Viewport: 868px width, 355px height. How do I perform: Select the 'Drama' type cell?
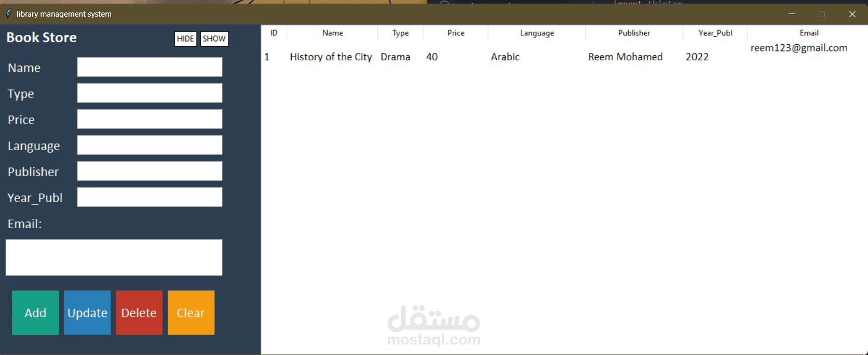(x=395, y=57)
